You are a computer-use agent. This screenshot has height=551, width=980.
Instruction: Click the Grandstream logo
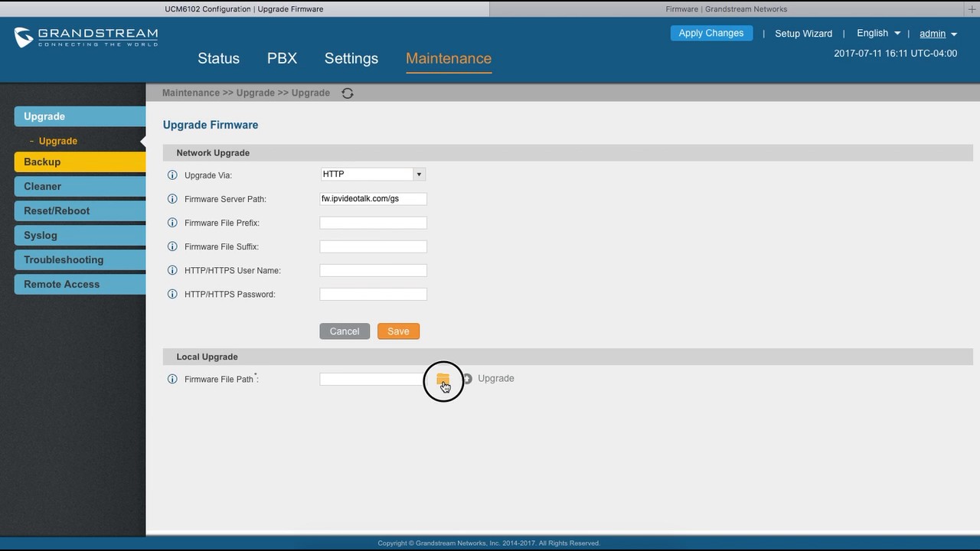(86, 35)
